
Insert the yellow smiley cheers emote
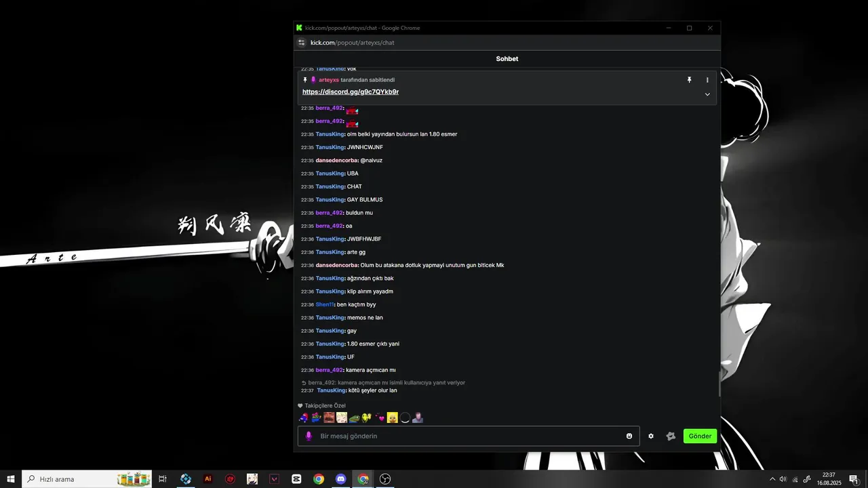tap(367, 418)
